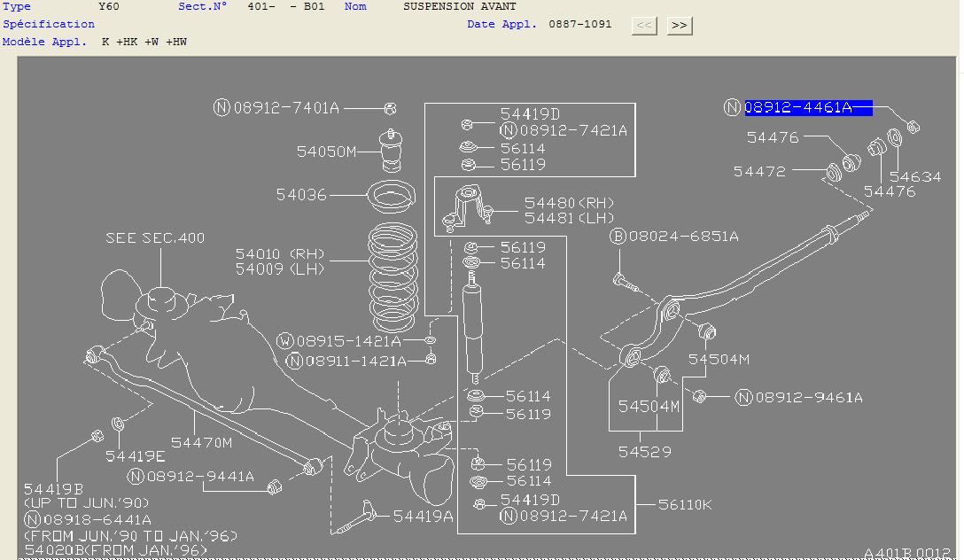Select stabilizer bar part 54470M

point(202,442)
